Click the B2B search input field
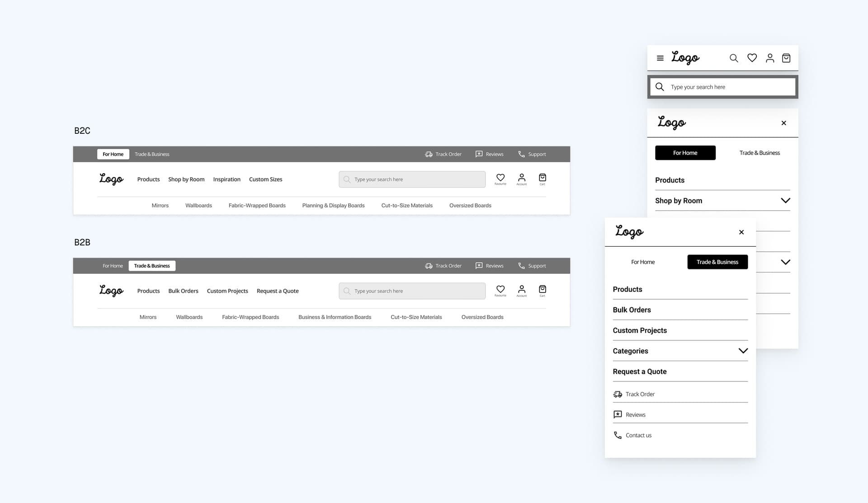 (x=412, y=291)
